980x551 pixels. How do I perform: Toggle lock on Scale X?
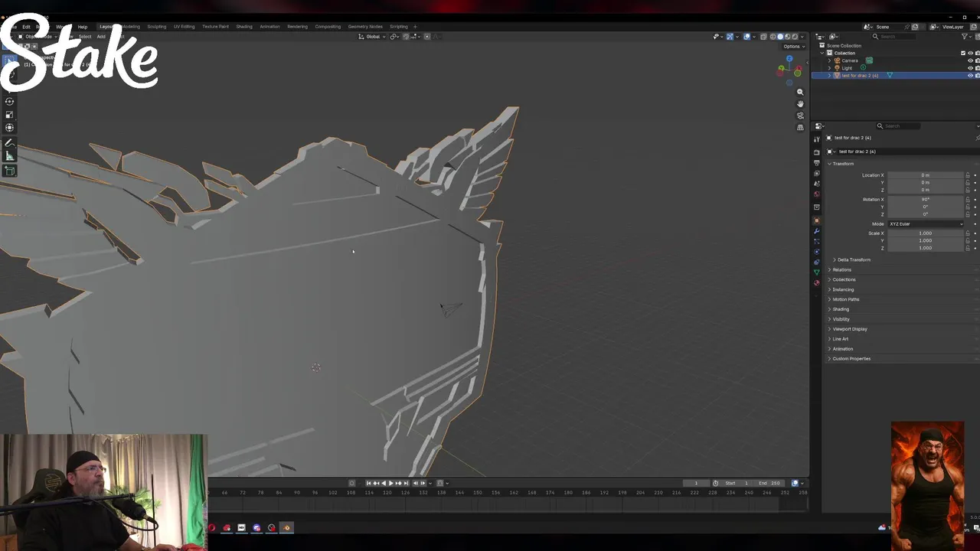tap(968, 233)
